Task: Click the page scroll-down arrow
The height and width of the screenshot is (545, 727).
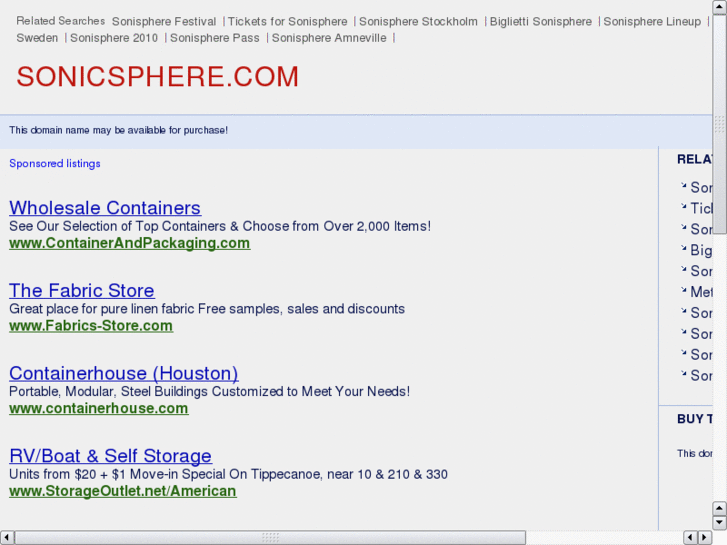Action: [x=720, y=523]
